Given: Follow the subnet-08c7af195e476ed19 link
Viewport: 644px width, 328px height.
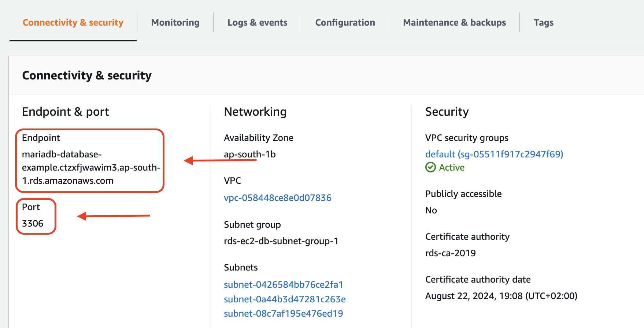Looking at the screenshot, I should tap(283, 313).
